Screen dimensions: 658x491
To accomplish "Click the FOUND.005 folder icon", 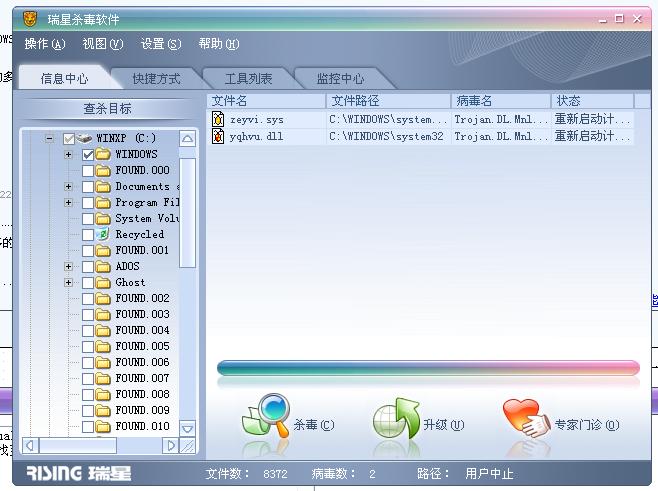I will click(x=102, y=346).
